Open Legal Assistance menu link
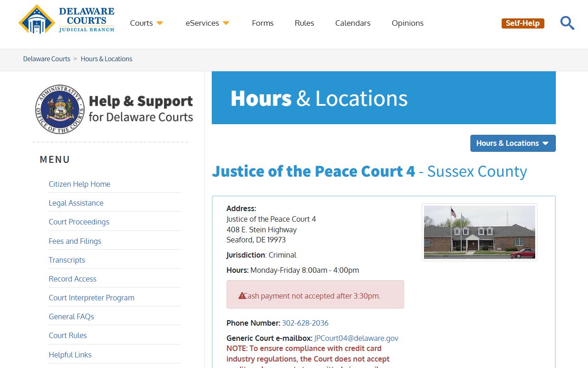The image size is (588, 368). (x=76, y=203)
